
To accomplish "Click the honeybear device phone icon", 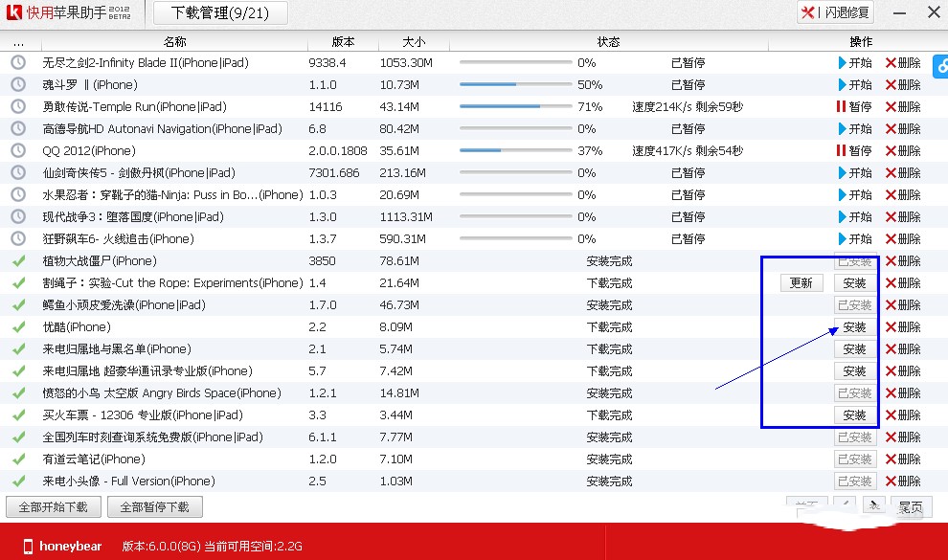I will click(23, 547).
